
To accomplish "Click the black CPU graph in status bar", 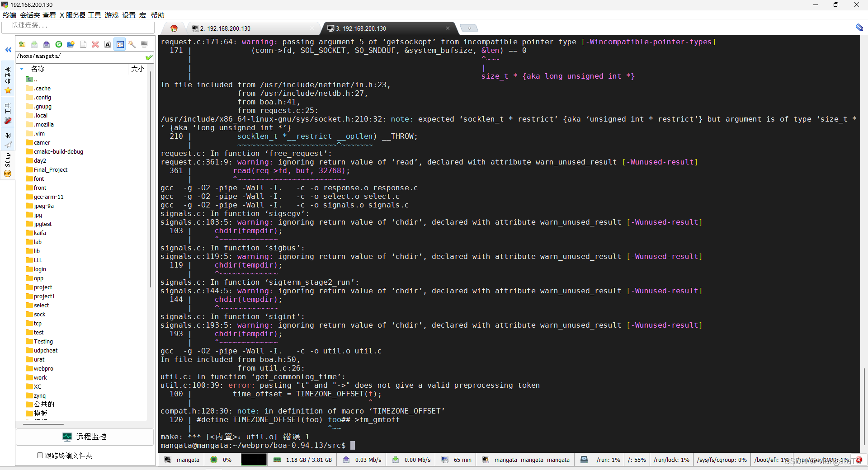I will coord(254,460).
